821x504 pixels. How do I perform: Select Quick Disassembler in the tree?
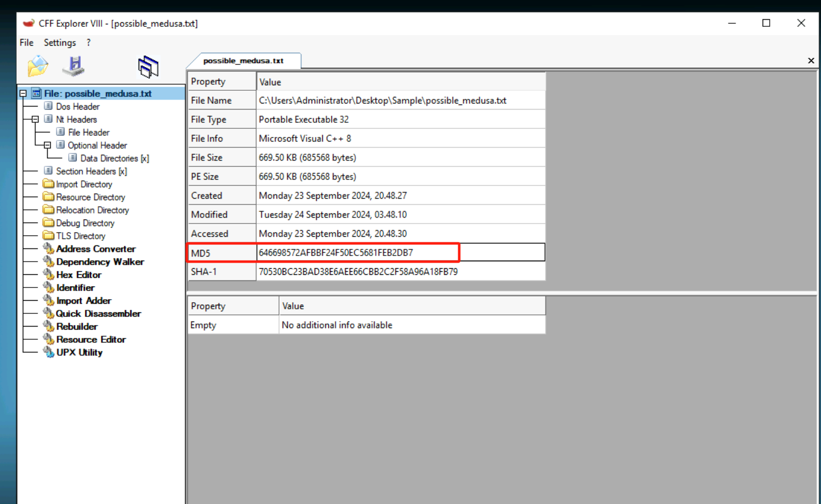click(x=98, y=313)
